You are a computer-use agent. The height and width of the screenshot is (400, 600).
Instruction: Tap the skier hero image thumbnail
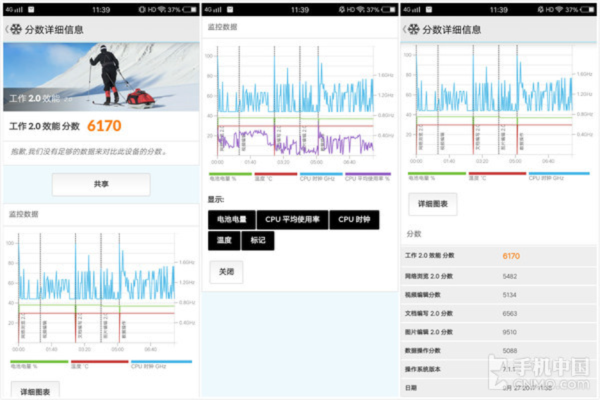(101, 77)
